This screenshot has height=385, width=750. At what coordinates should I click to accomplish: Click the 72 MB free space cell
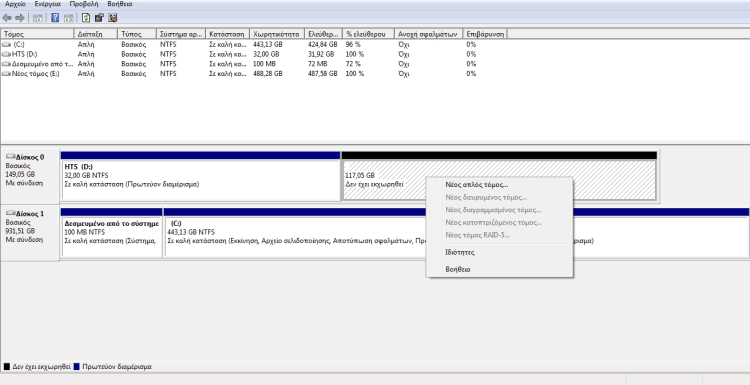[318, 64]
